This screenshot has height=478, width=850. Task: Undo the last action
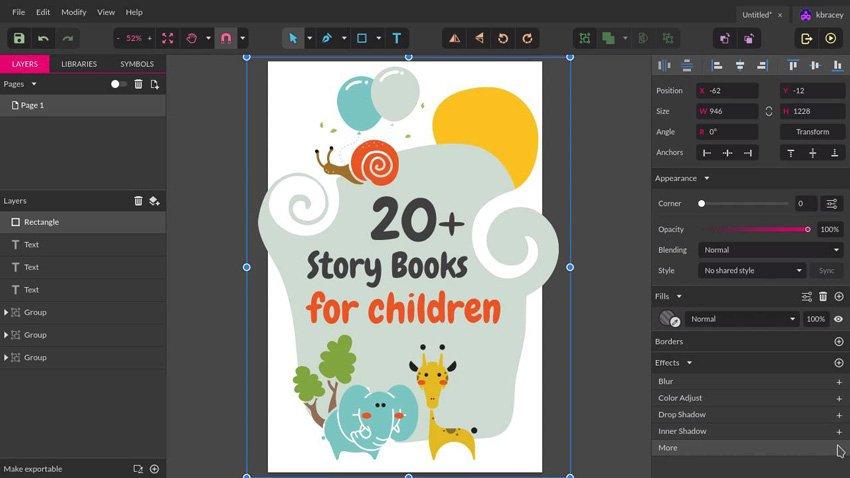point(43,38)
